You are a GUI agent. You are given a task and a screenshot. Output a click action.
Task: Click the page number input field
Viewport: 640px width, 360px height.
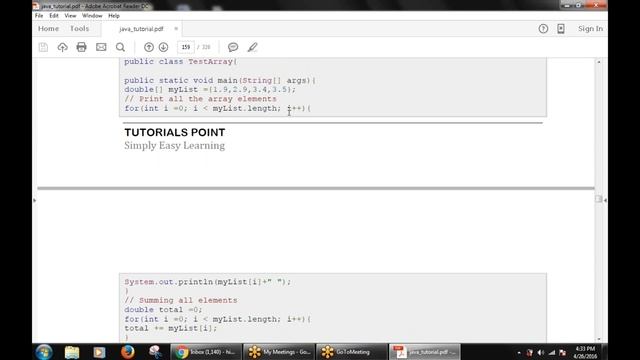[186, 47]
